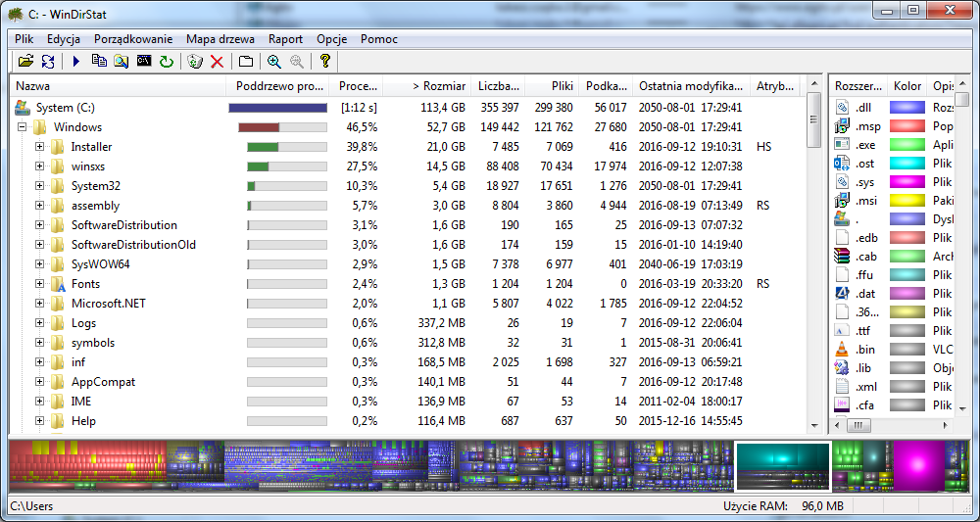The image size is (980, 522).
Task: Expand the System32 folder
Action: pos(40,185)
